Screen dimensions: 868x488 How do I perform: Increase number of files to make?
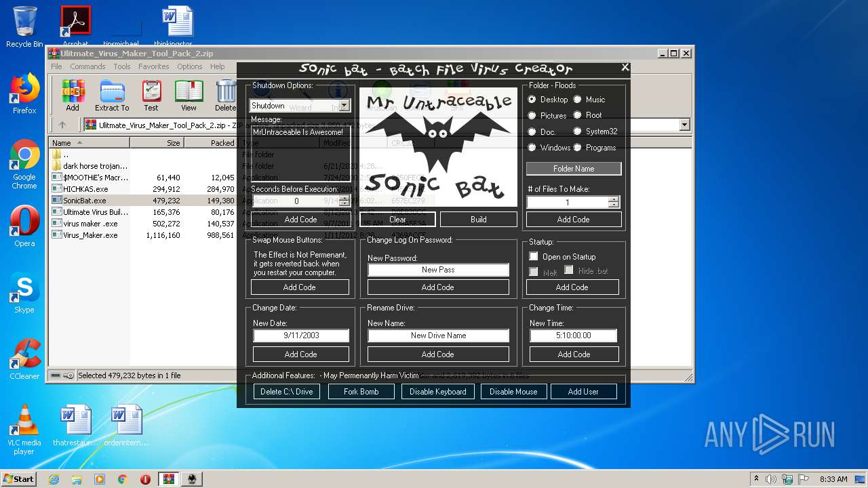tap(613, 199)
